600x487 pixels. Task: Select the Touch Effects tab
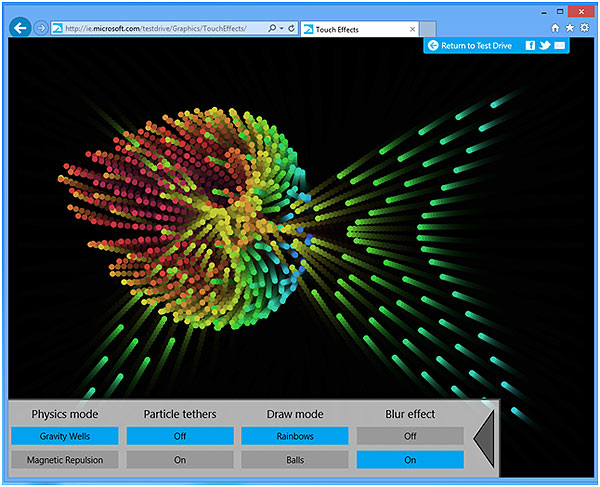[350, 29]
